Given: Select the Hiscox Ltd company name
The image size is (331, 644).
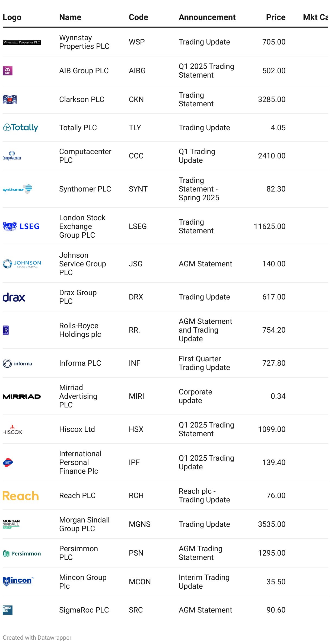Looking at the screenshot, I should [x=77, y=429].
